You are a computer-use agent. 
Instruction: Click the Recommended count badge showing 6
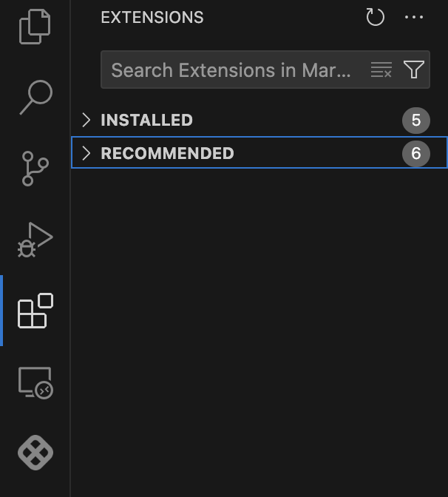[x=415, y=153]
